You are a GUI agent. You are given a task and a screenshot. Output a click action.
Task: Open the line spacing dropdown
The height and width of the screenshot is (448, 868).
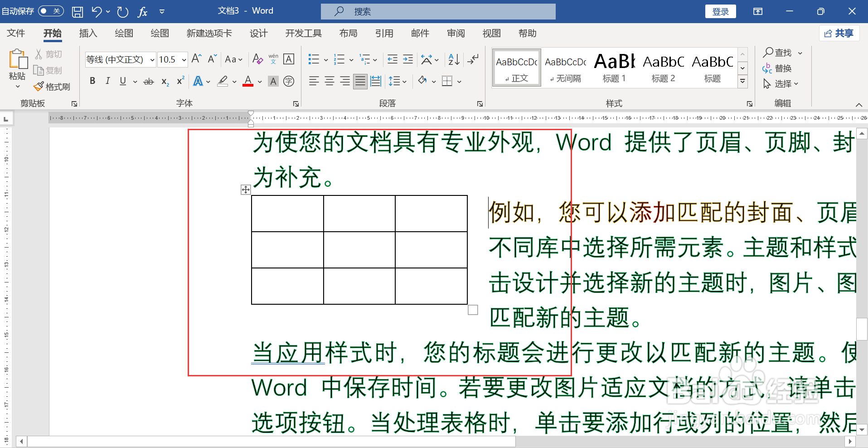[x=398, y=81]
